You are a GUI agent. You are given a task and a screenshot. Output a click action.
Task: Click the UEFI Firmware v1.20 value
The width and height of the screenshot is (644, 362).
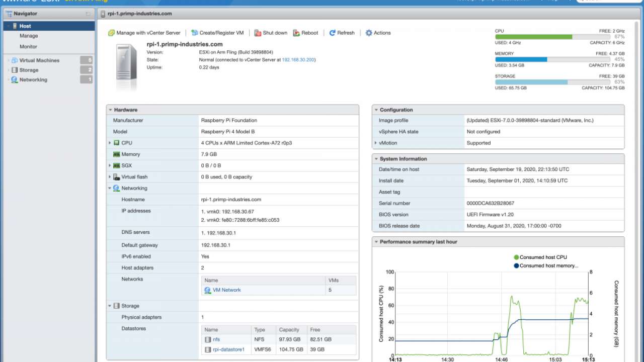490,215
